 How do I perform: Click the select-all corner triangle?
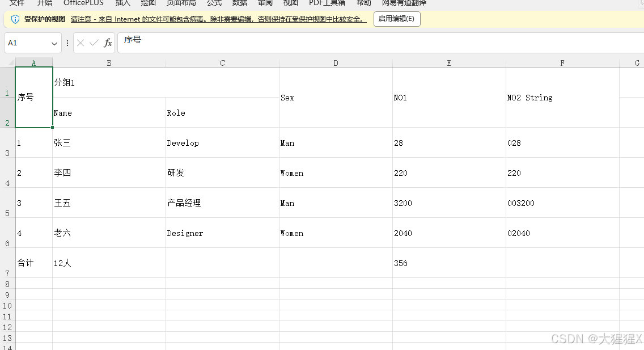[10, 63]
